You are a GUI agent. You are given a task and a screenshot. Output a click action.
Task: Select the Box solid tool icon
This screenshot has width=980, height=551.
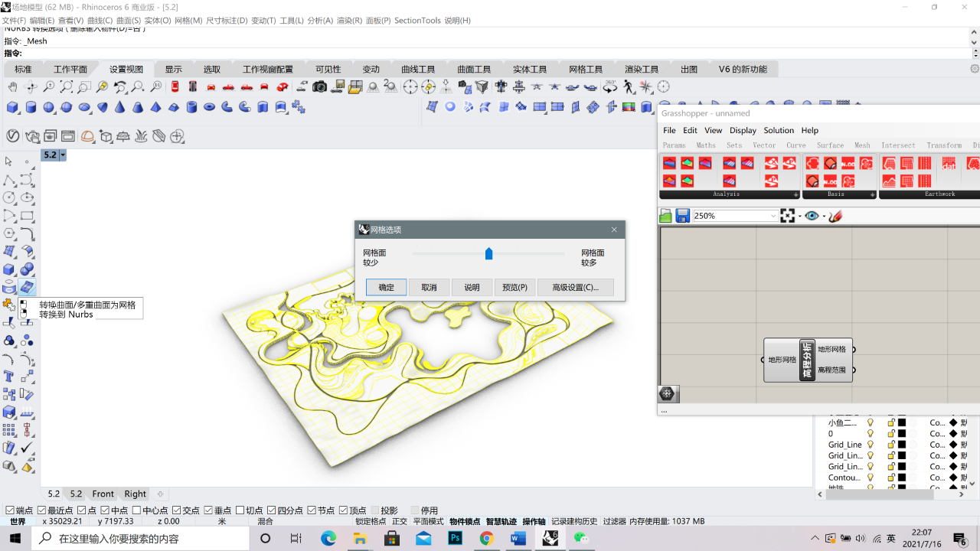point(13,107)
